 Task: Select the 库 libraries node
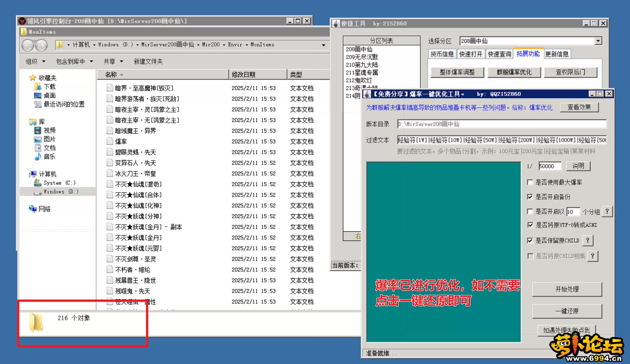[42, 121]
